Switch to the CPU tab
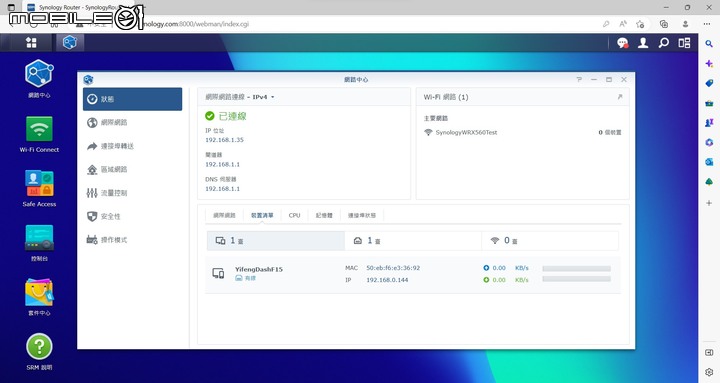 [x=294, y=215]
